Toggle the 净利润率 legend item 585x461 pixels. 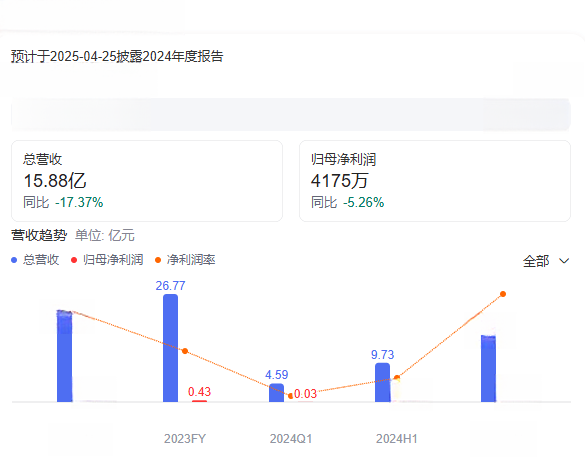point(185,260)
